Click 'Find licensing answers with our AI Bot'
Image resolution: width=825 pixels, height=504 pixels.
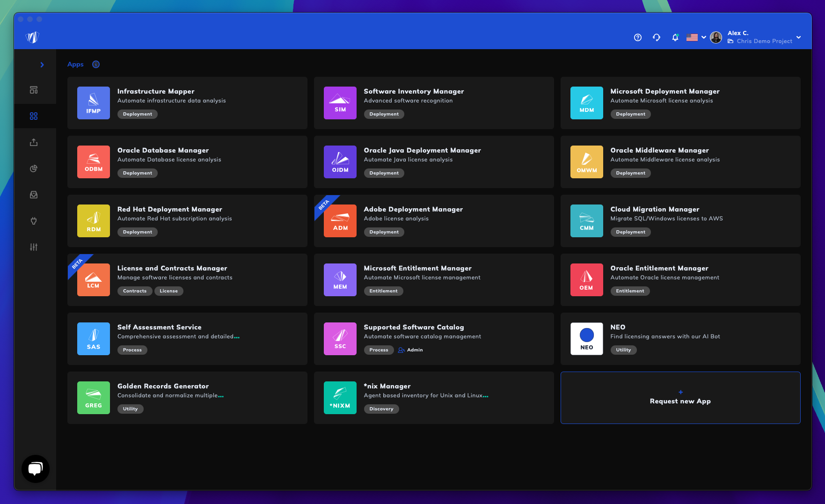pyautogui.click(x=665, y=336)
